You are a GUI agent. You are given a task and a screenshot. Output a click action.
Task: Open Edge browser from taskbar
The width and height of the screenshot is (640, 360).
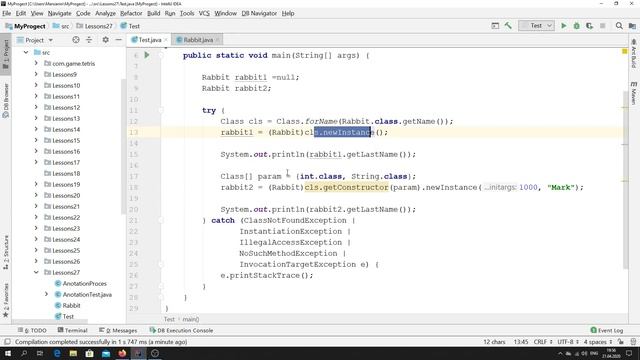(57, 353)
